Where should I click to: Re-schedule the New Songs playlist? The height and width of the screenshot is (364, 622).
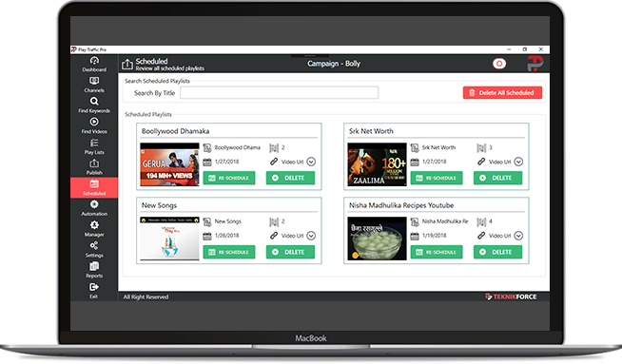pos(229,252)
